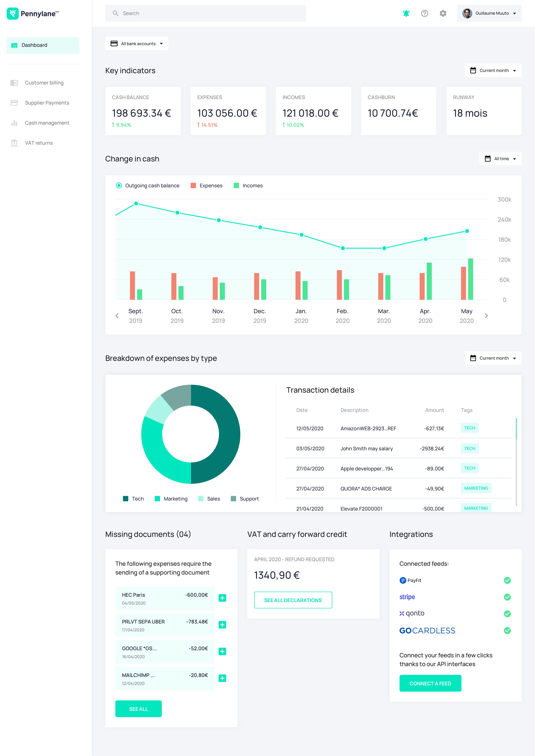Open the help question mark icon
The image size is (535, 756).
coord(424,13)
